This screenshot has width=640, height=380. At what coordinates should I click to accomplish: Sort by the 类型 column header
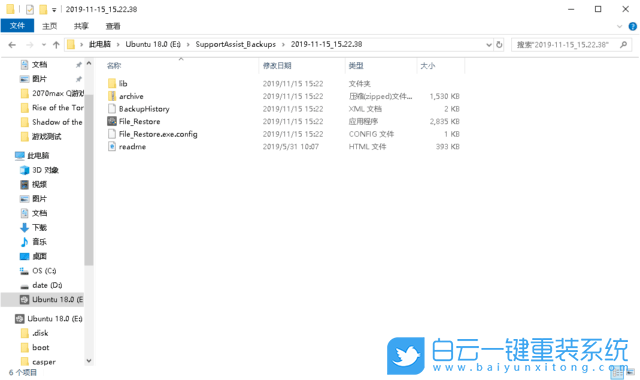(356, 65)
